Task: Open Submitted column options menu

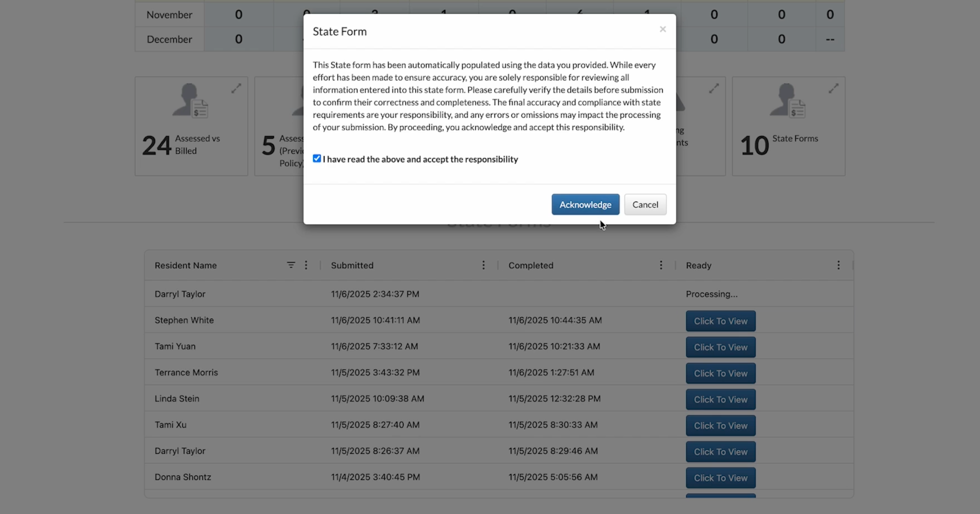Action: coord(483,265)
